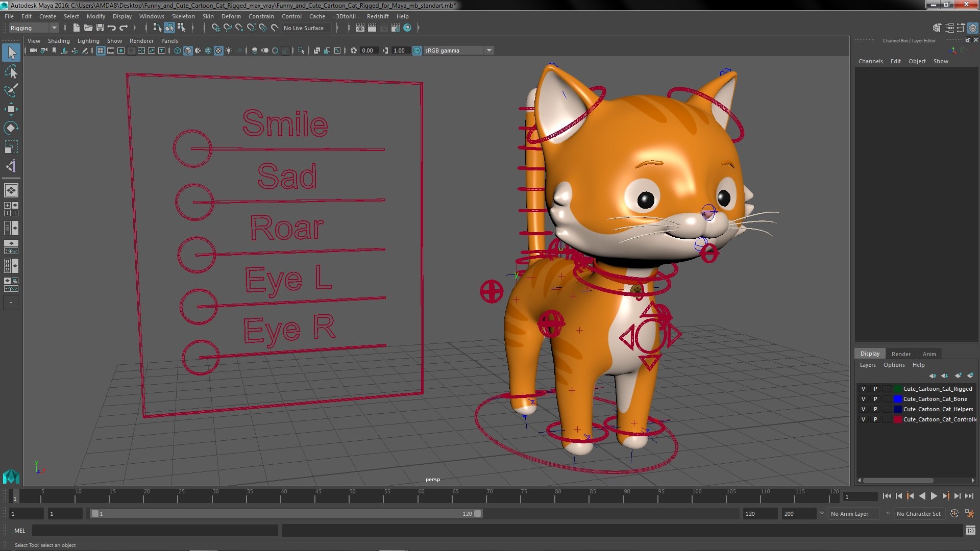The width and height of the screenshot is (980, 551).
Task: Toggle visibility of Cute_Cartoon_Cat_Rigged layer
Action: point(863,389)
